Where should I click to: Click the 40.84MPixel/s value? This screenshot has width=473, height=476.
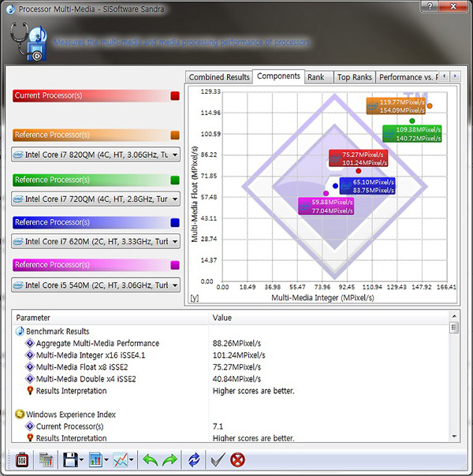click(236, 379)
